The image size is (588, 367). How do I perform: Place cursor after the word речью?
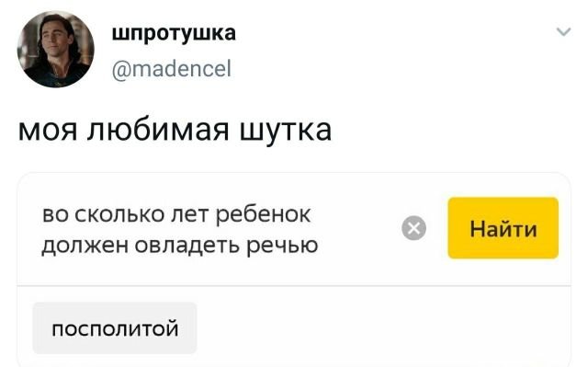pos(319,246)
